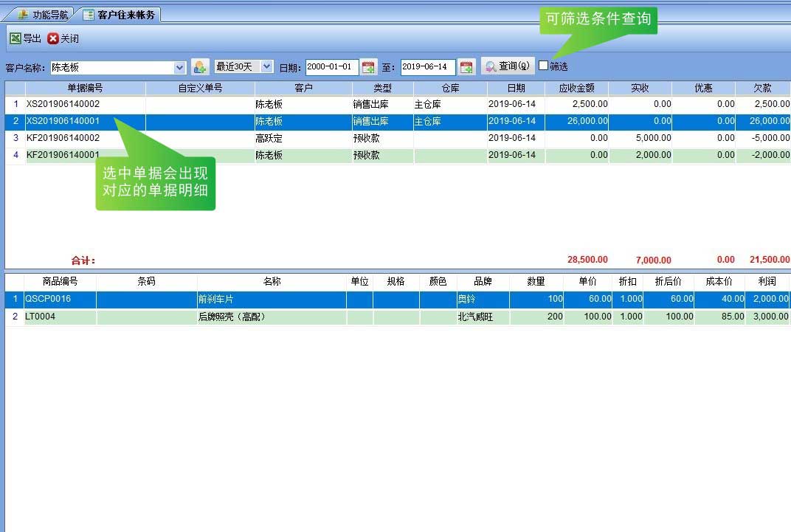Click the 名称 column header in the product details grid
The height and width of the screenshot is (532, 791).
[272, 281]
